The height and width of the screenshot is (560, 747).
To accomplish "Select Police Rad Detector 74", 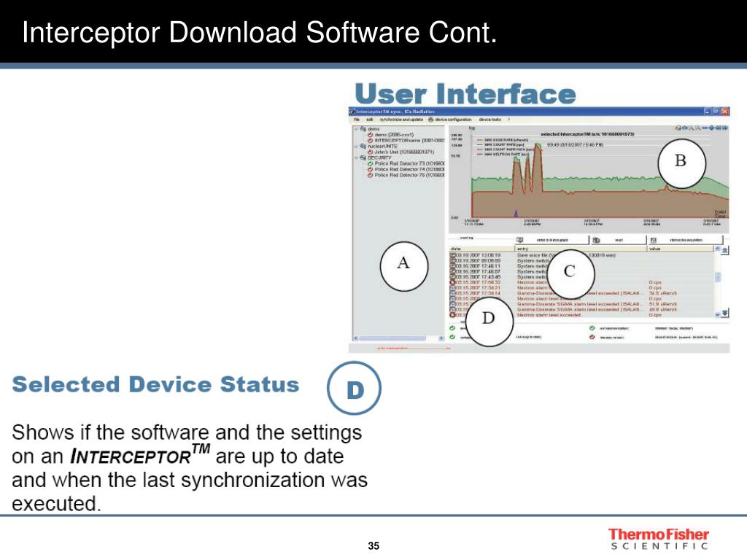I will tap(409, 169).
